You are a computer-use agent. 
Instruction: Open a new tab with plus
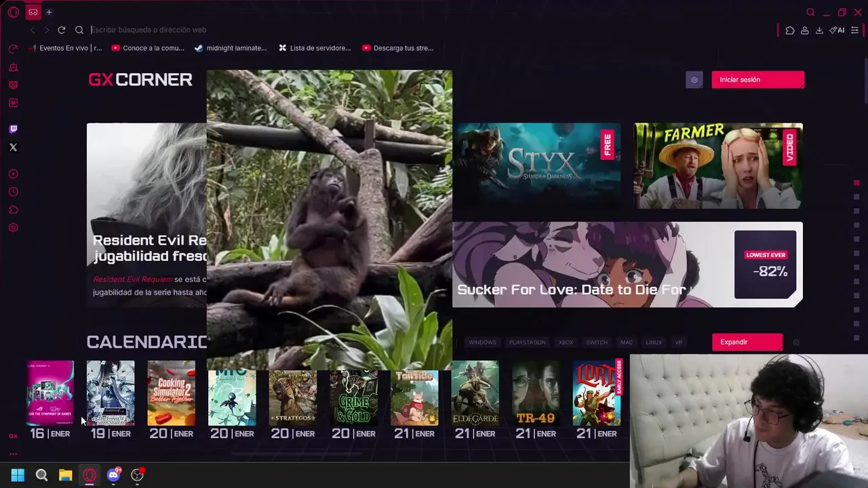[49, 12]
